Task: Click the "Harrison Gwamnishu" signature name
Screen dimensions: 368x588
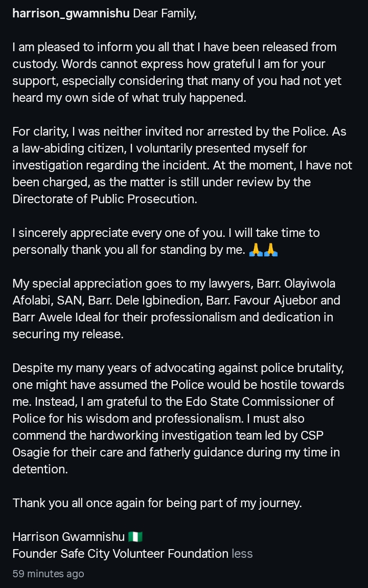Action: tap(68, 537)
